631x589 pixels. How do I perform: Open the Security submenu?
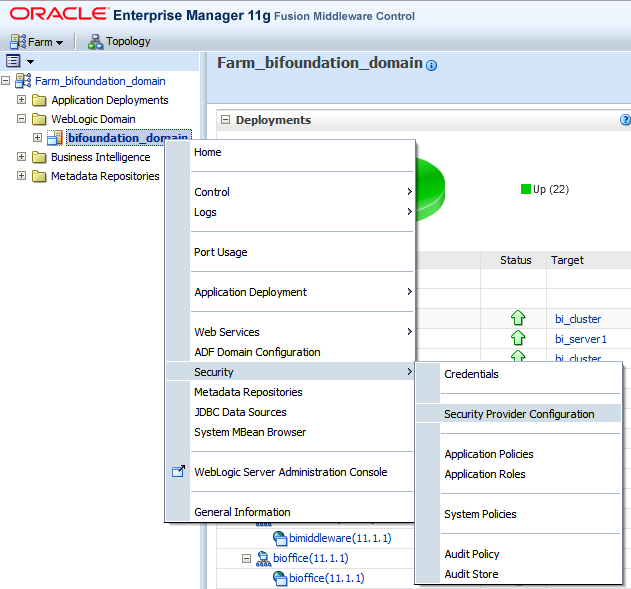(290, 372)
